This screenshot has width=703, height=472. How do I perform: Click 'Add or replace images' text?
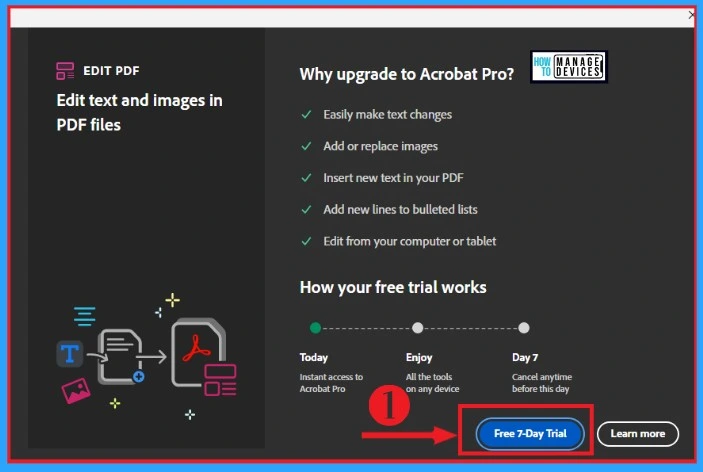coord(380,146)
